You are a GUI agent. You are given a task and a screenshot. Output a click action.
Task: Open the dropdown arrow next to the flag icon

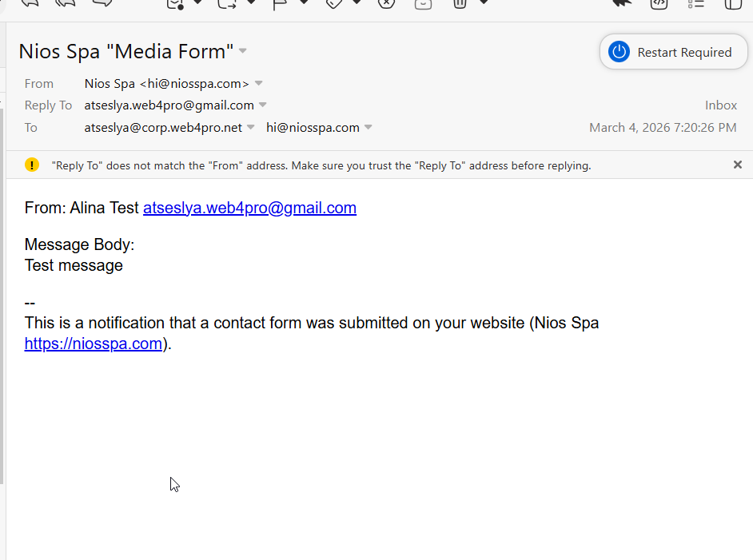tap(304, 3)
